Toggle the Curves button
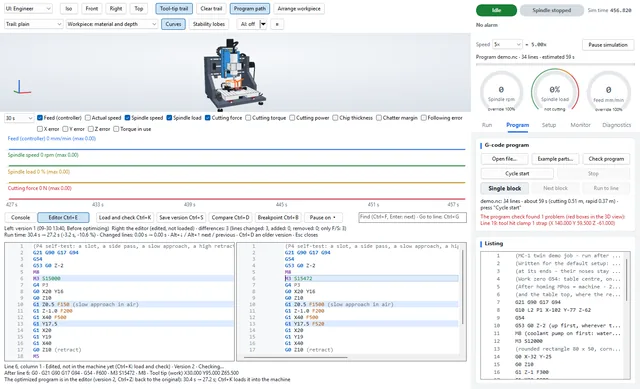 coord(173,24)
